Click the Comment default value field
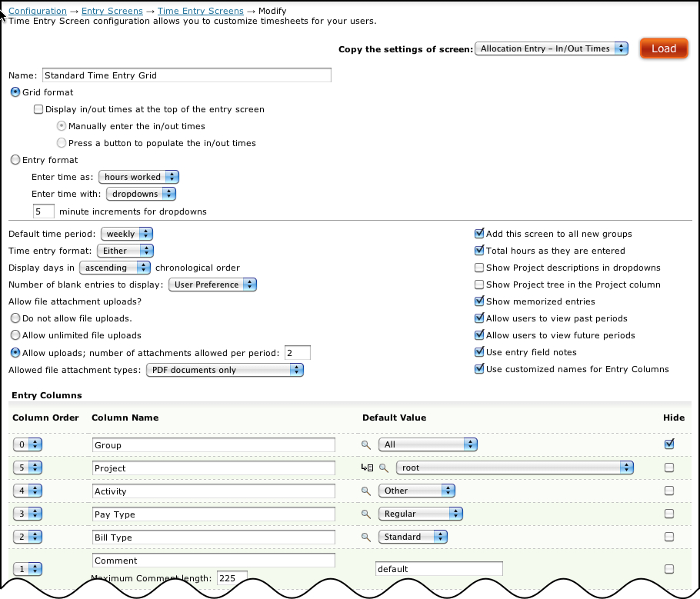 coord(438,569)
